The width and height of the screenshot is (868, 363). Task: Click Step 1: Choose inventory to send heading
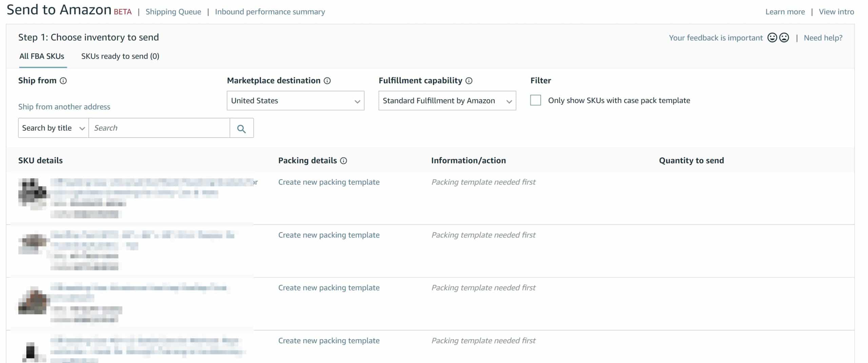tap(88, 37)
